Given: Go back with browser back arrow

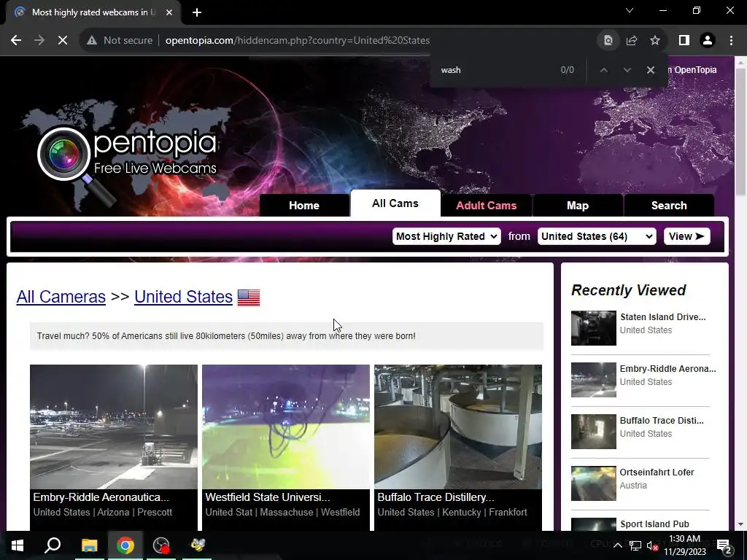Looking at the screenshot, I should pyautogui.click(x=16, y=41).
